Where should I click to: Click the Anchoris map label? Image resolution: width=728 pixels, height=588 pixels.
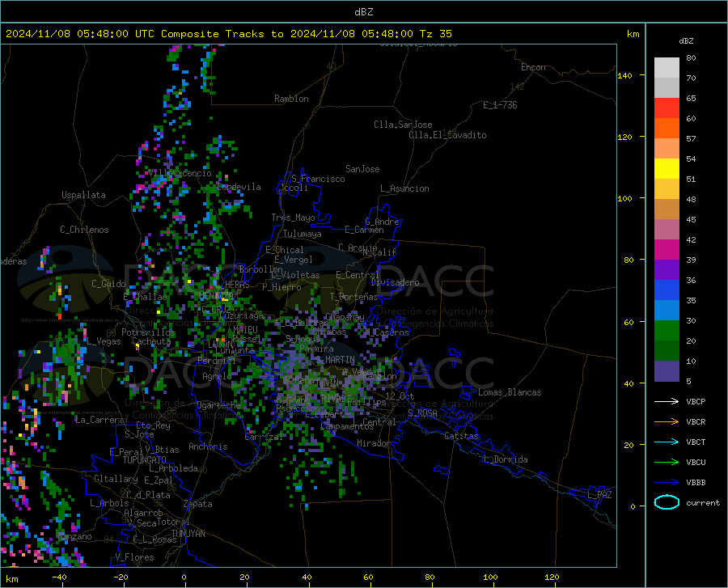click(x=208, y=446)
